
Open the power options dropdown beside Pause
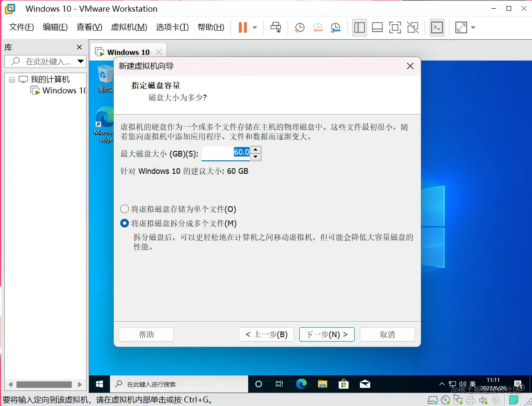point(255,28)
